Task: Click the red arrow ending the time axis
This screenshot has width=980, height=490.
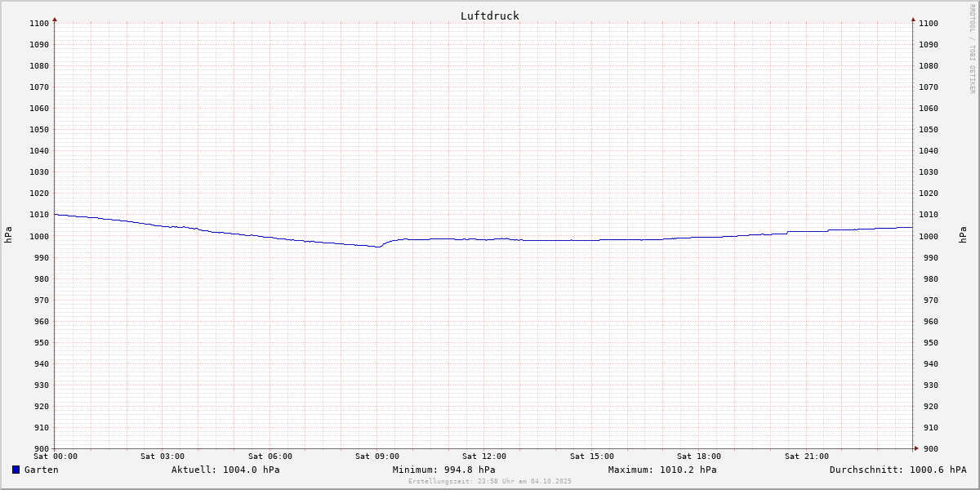Action: 916,448
